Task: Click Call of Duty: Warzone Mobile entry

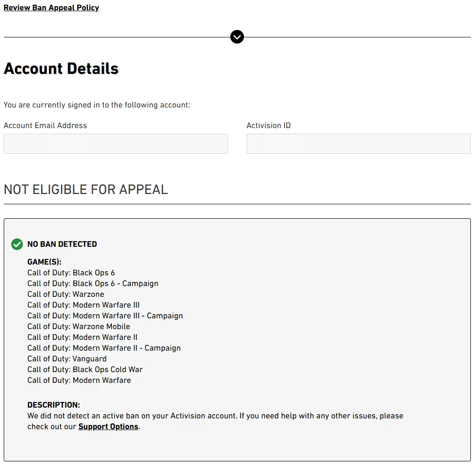Action: [79, 326]
